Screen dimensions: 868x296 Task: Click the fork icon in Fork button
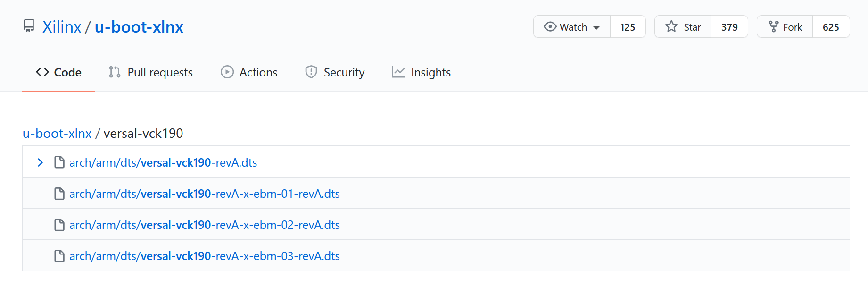click(773, 27)
